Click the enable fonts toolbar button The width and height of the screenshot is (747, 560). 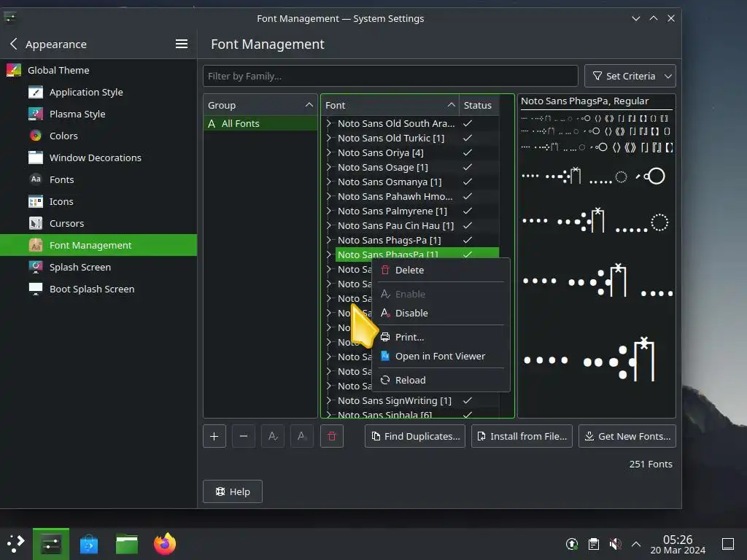(273, 436)
